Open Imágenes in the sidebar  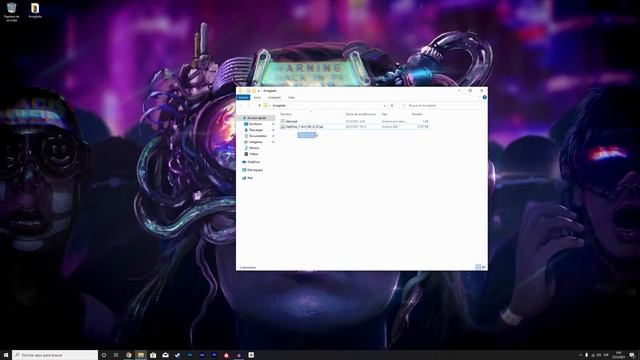pyautogui.click(x=256, y=142)
